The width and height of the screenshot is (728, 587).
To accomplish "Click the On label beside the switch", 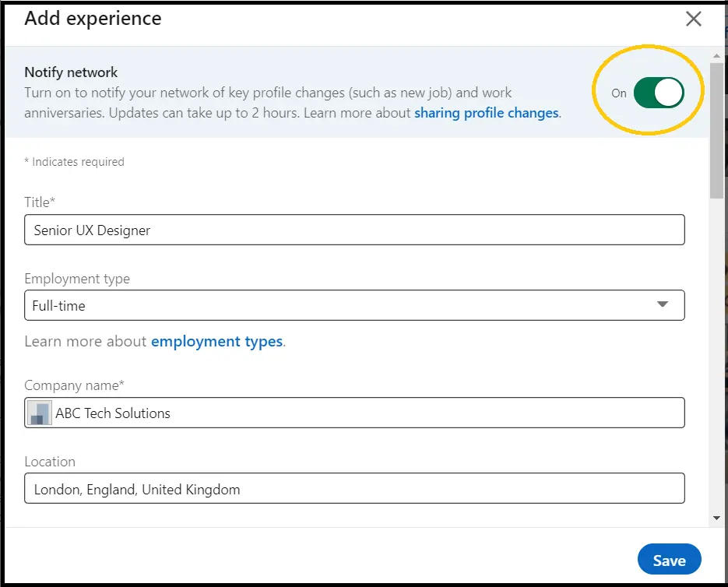I will click(x=618, y=92).
